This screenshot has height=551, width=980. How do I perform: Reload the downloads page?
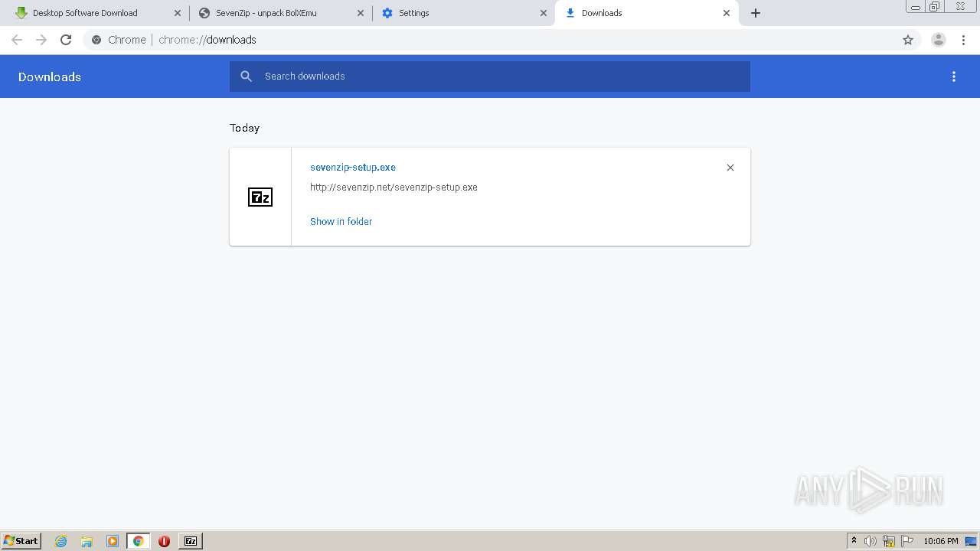66,40
